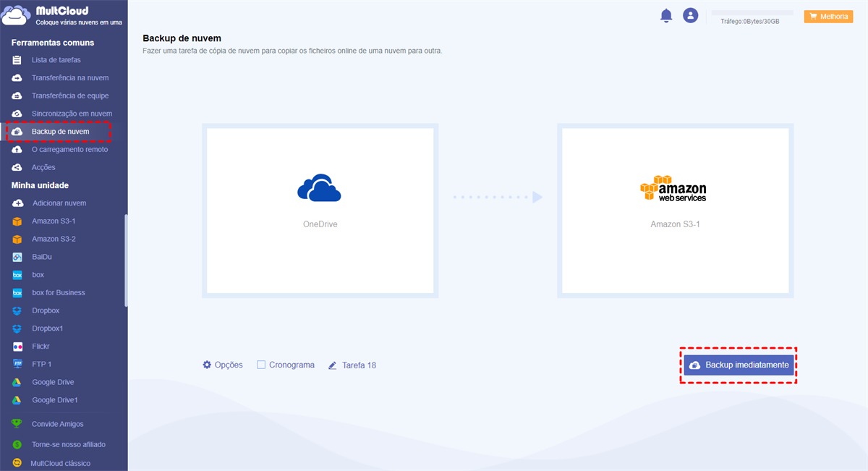868x471 pixels.
Task: Open notifications bell icon
Action: [666, 16]
